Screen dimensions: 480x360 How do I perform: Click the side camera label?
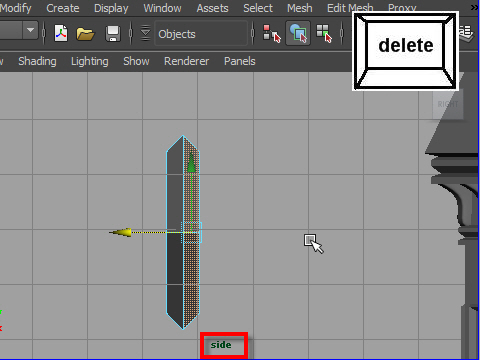pos(221,345)
